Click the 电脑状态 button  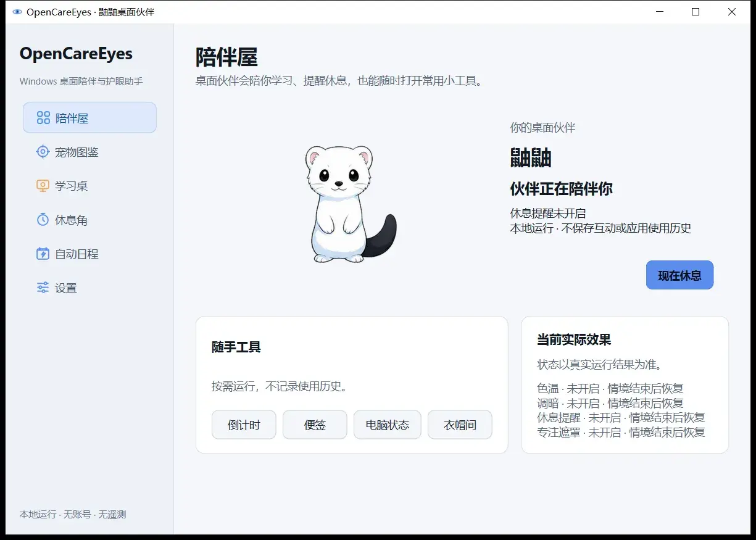[x=387, y=425]
